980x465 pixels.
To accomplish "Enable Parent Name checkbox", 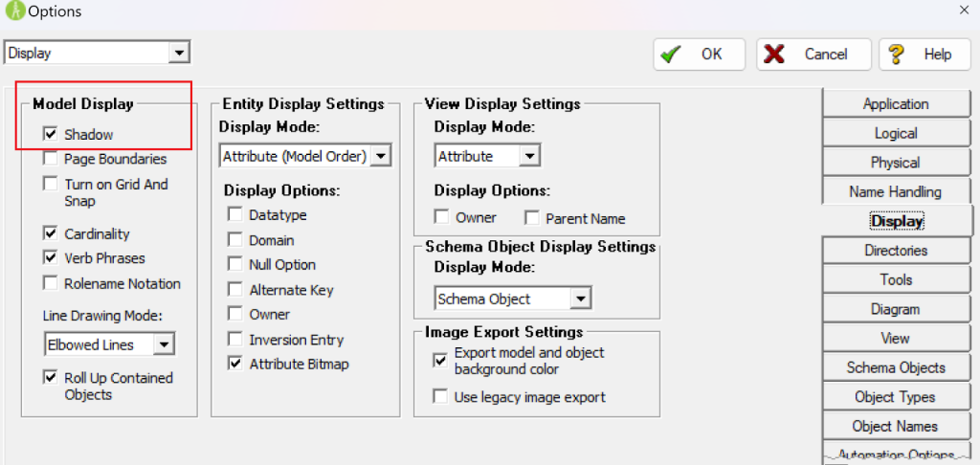I will pyautogui.click(x=532, y=218).
